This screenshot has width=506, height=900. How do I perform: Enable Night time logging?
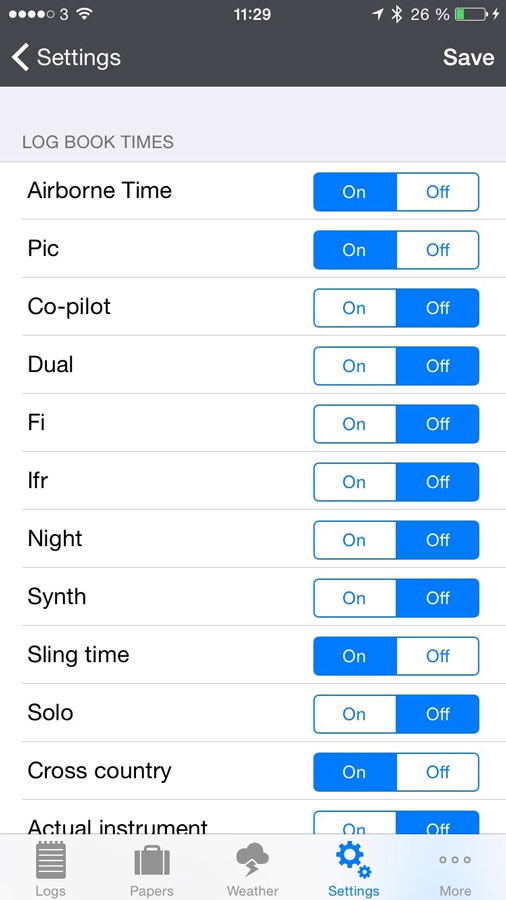(x=355, y=540)
